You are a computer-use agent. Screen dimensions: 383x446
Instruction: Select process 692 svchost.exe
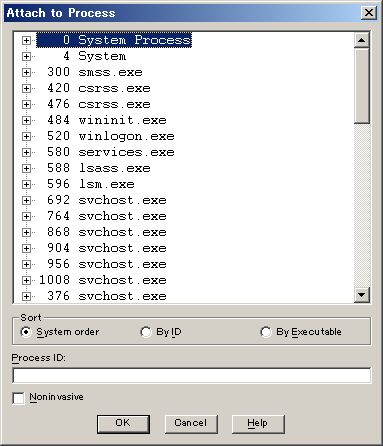101,200
